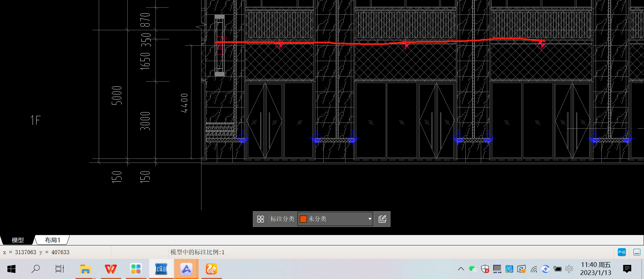Click the orange 未分类 color swatch
Viewport: 644px width, 279px height.
click(303, 219)
